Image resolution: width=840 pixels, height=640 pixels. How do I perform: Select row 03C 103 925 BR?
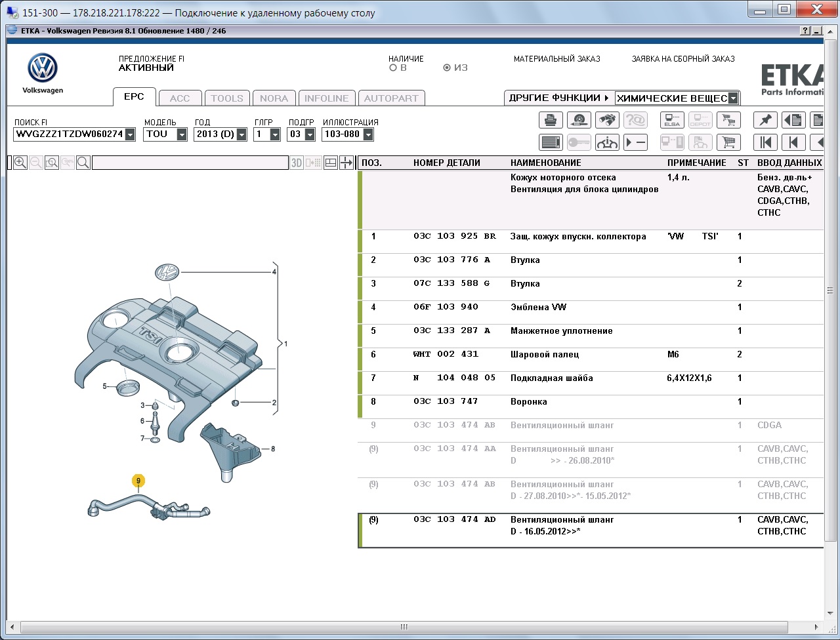pyautogui.click(x=591, y=241)
